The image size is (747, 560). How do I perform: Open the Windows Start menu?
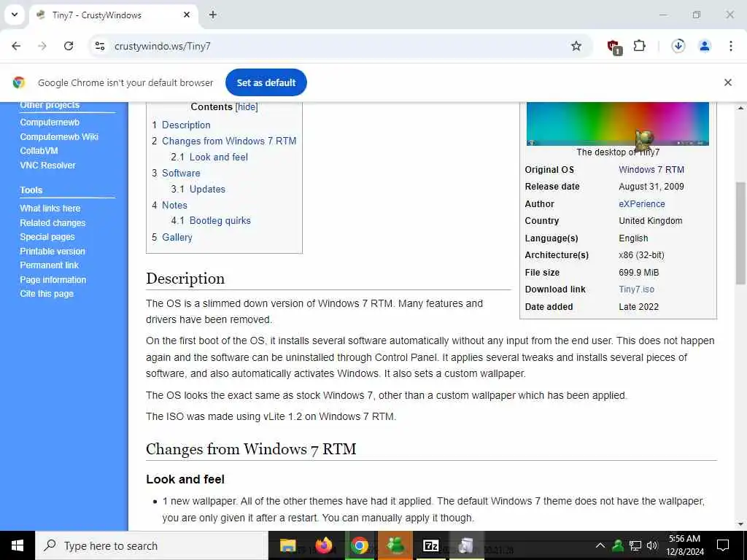18,545
